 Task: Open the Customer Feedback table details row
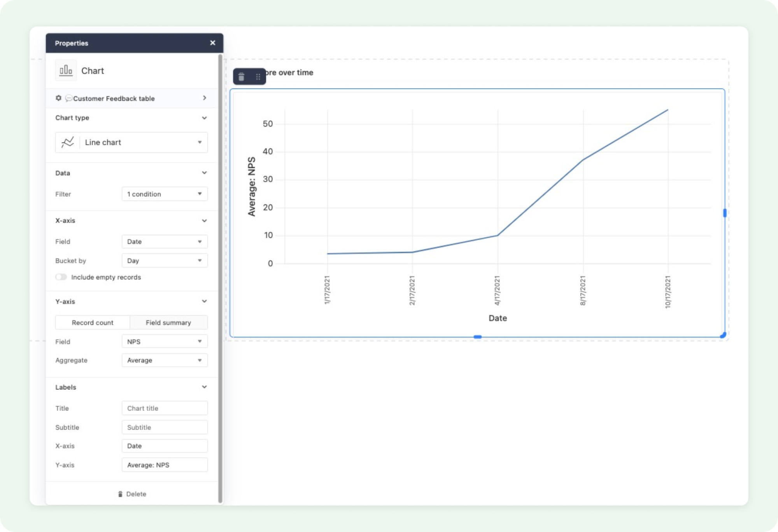coord(204,98)
